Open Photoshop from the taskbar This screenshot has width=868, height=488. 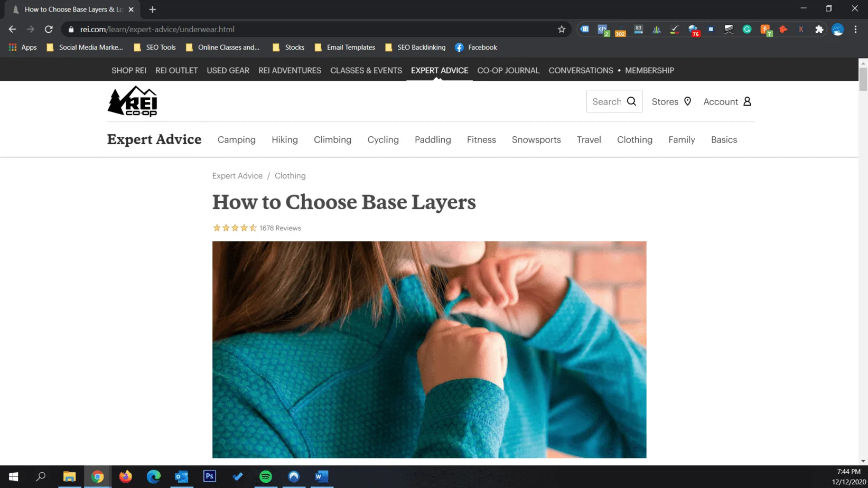[210, 476]
